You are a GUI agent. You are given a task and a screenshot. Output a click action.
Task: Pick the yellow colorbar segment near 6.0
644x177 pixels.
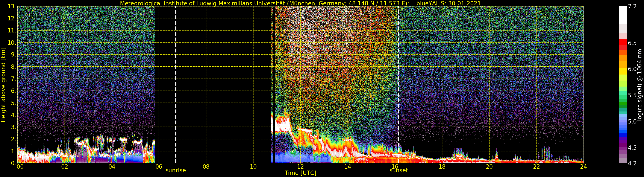pos(623,71)
